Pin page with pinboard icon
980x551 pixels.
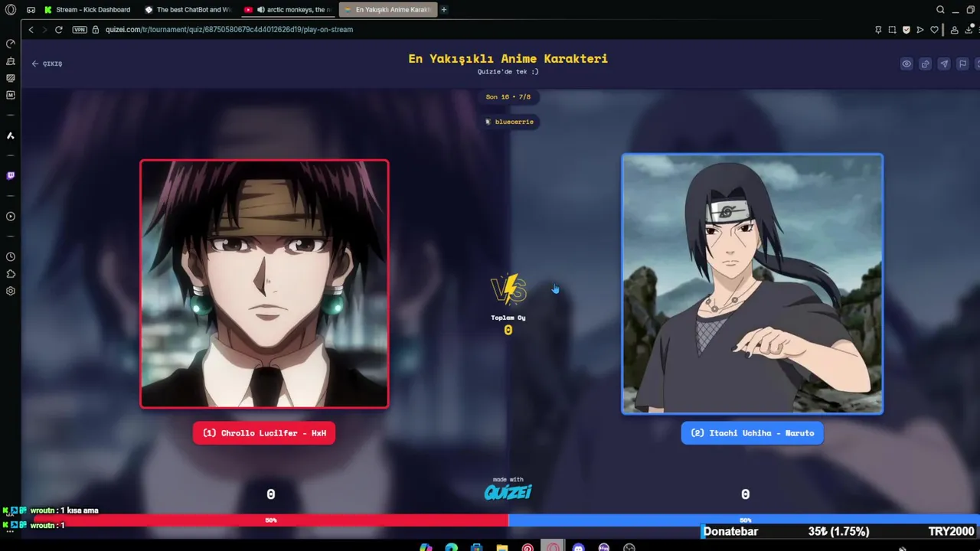(x=878, y=30)
